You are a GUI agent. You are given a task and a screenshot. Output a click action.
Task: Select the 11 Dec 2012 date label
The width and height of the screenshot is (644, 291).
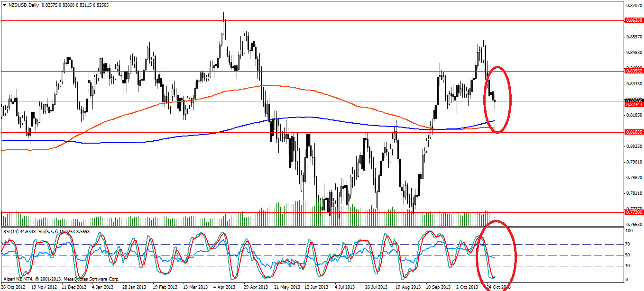[74, 287]
